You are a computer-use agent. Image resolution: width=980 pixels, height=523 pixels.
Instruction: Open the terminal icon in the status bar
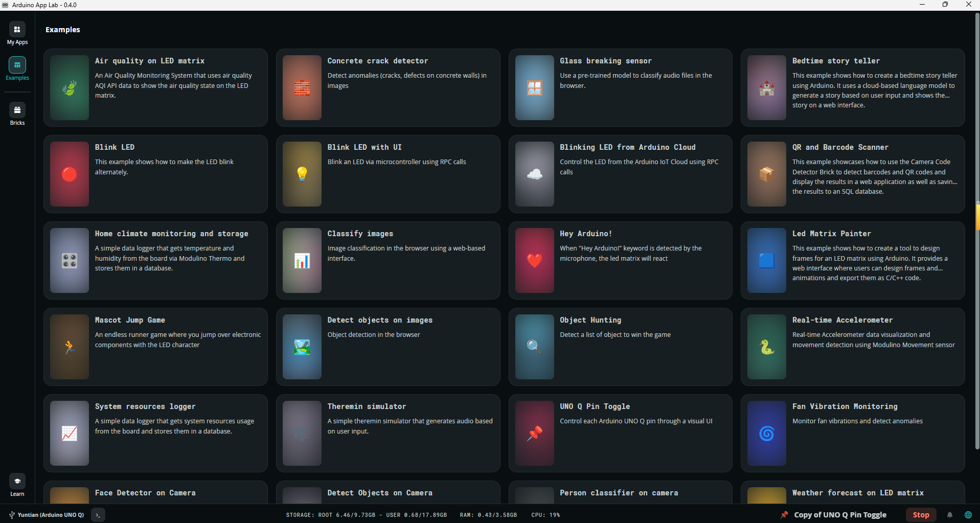click(x=98, y=515)
